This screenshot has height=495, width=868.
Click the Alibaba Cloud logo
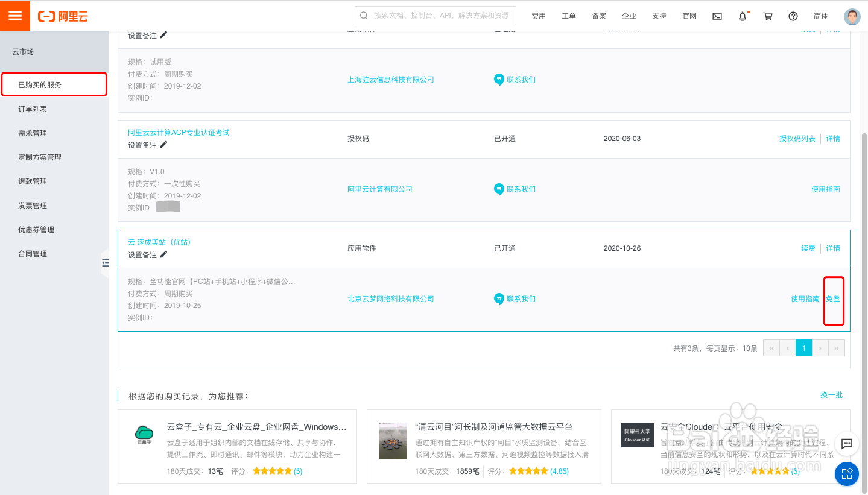(x=63, y=16)
